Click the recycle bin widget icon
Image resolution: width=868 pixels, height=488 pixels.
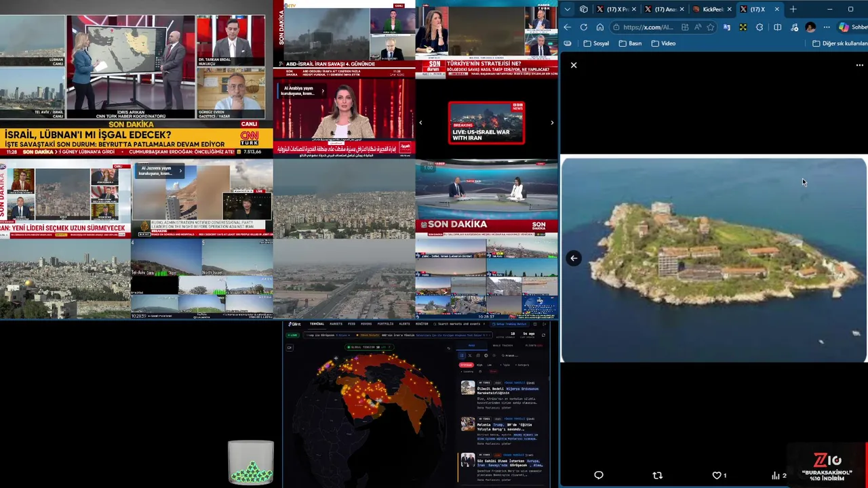click(251, 462)
